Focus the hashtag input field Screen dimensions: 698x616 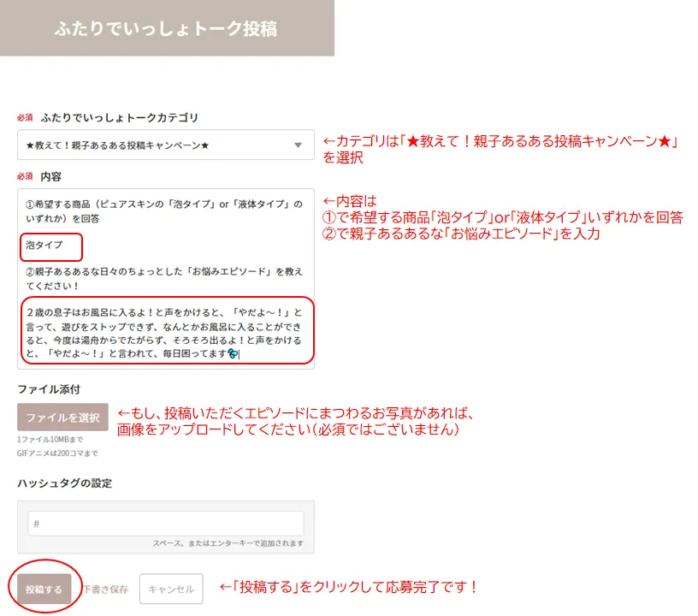click(x=165, y=524)
